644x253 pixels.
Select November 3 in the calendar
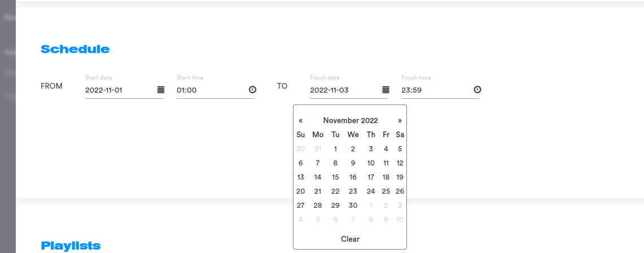pos(370,149)
